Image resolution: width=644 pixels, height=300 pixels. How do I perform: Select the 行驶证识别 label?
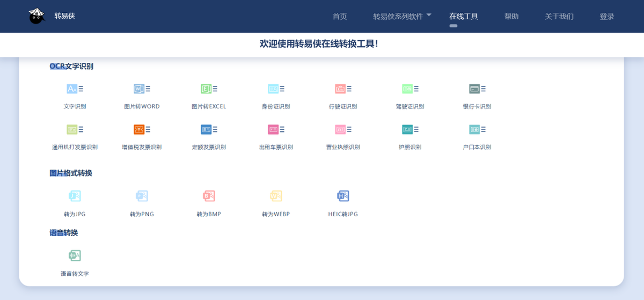click(x=343, y=106)
